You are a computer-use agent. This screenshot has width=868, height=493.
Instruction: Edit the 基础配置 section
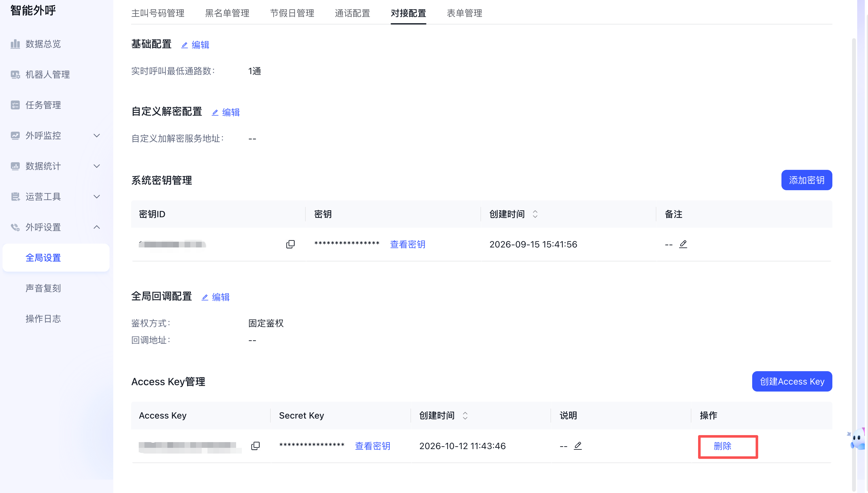(195, 45)
